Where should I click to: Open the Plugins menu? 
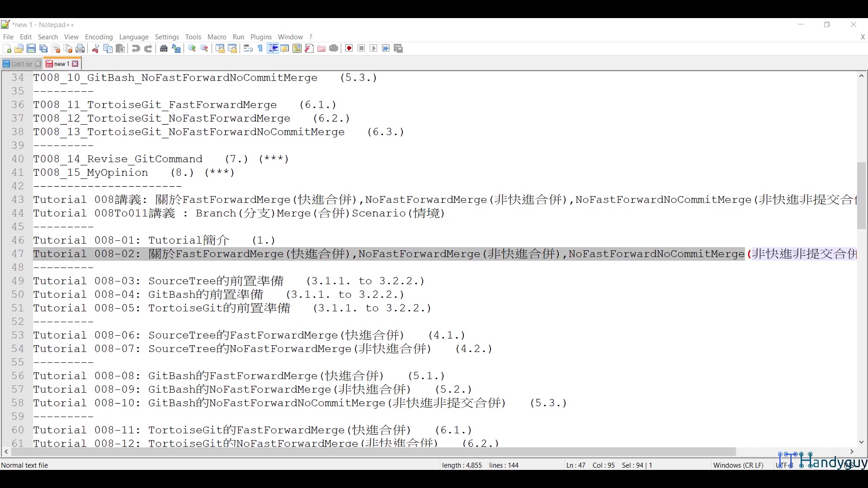(261, 37)
